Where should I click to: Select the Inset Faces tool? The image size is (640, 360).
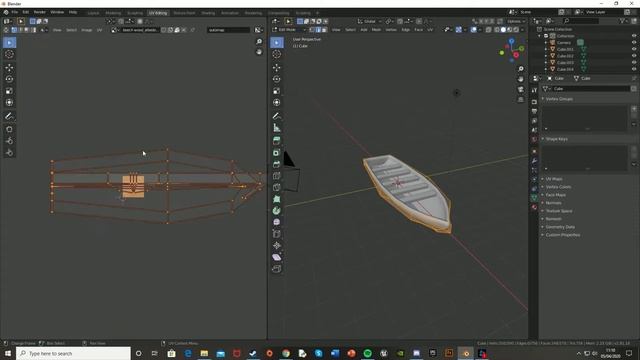[277, 153]
